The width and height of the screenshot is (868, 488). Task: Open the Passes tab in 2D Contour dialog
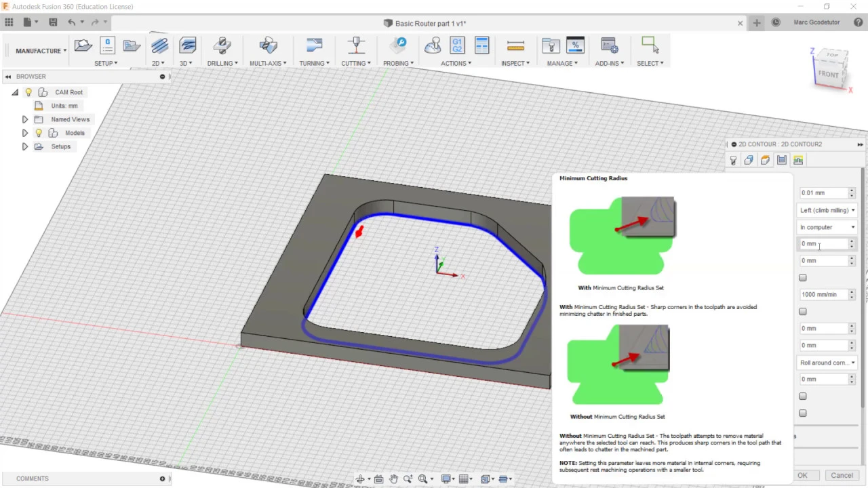click(781, 160)
